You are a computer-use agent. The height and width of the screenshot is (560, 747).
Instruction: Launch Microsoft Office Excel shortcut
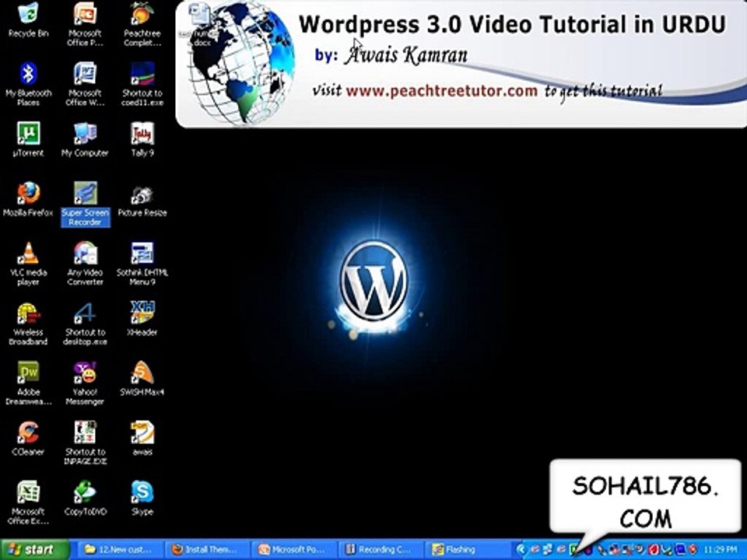(x=28, y=503)
